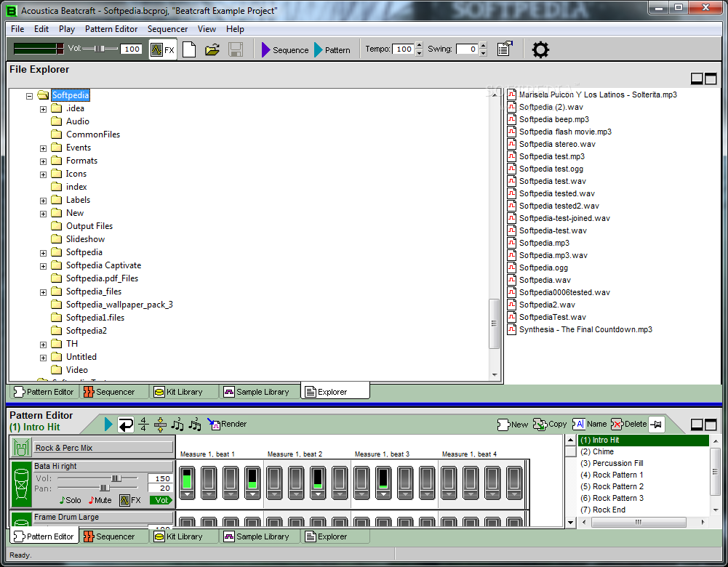Play the sequence with the purple Sequence arrow
Image resolution: width=728 pixels, height=567 pixels.
284,49
